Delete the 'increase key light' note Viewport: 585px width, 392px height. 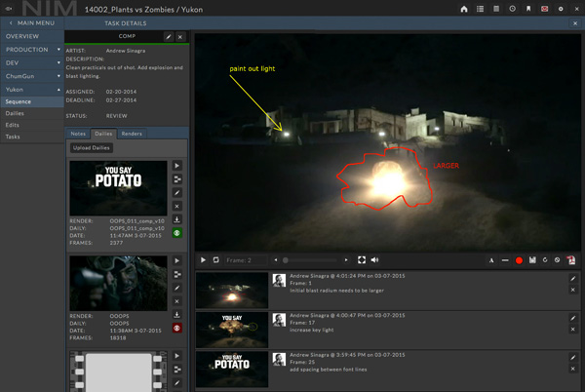573,330
